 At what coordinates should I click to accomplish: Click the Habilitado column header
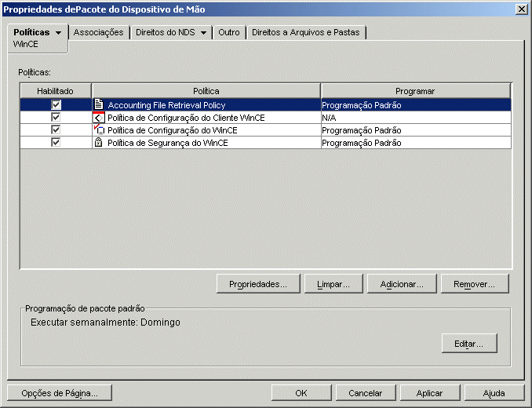point(55,91)
